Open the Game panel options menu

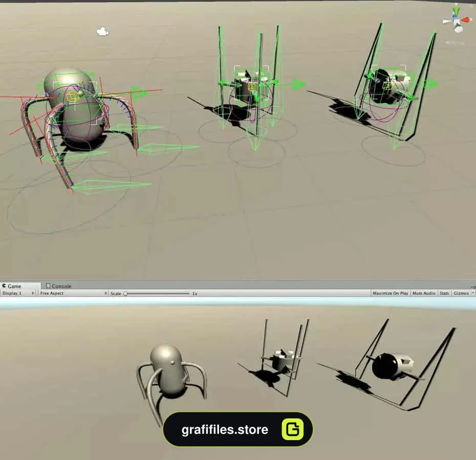[473, 287]
